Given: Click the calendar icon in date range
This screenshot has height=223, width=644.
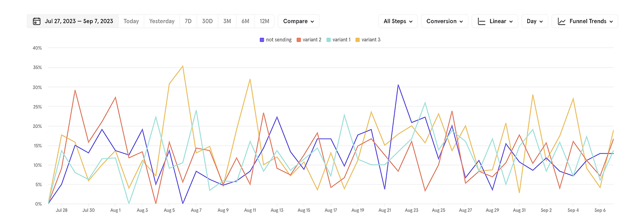Looking at the screenshot, I should (36, 21).
